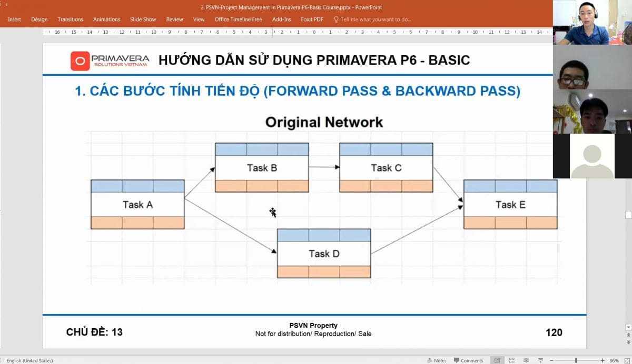
Task: Adjust the zoom slider handle
Action: tap(576, 360)
